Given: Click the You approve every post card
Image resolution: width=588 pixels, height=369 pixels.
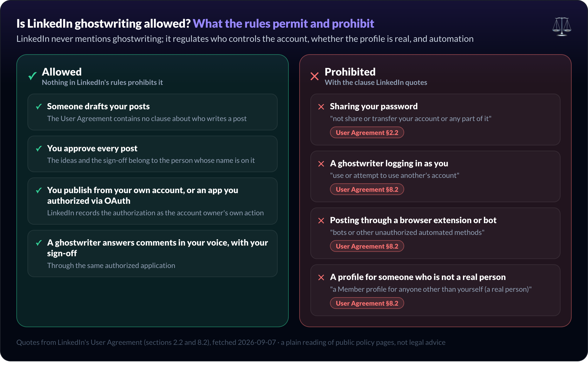Looking at the screenshot, I should point(152,154).
